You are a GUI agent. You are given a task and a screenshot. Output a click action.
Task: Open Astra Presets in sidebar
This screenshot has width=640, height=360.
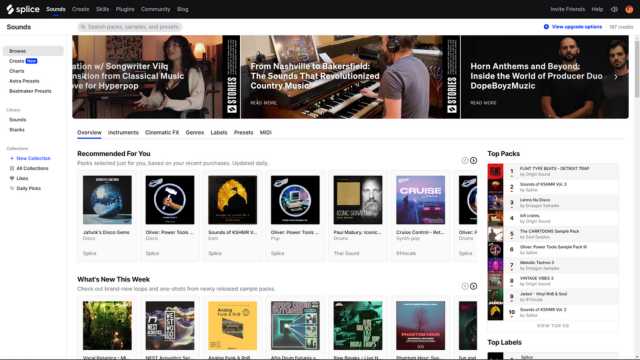[24, 81]
